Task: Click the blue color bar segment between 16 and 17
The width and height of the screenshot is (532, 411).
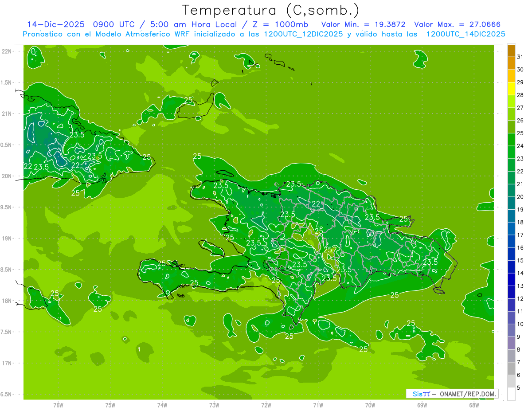Action: point(511,241)
